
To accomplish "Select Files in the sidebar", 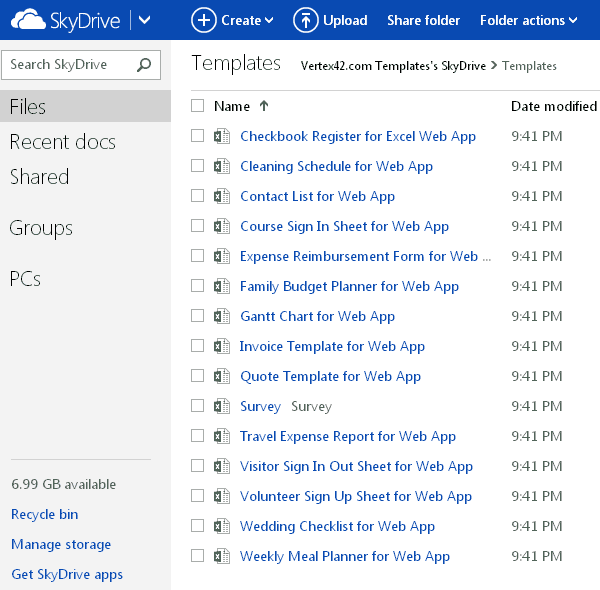I will click(x=85, y=106).
